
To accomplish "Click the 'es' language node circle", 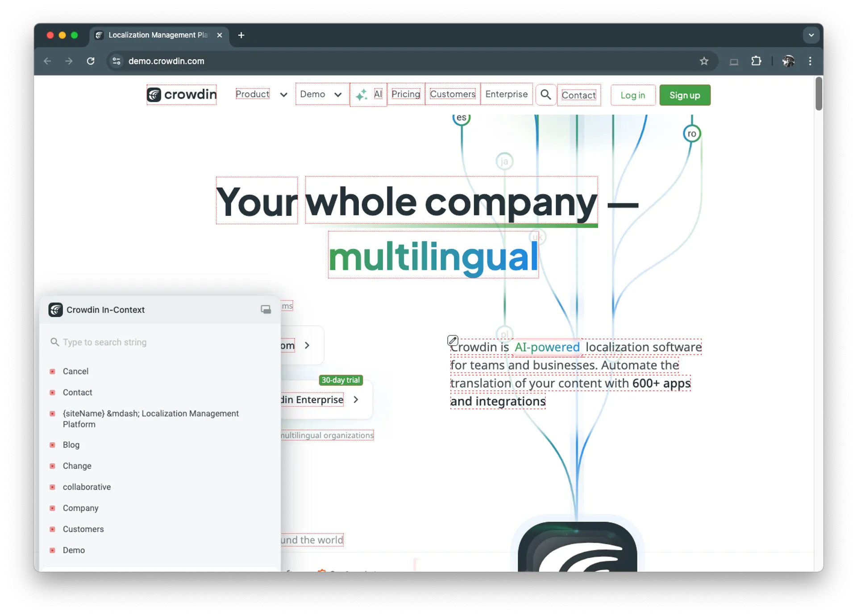I will coord(462,118).
